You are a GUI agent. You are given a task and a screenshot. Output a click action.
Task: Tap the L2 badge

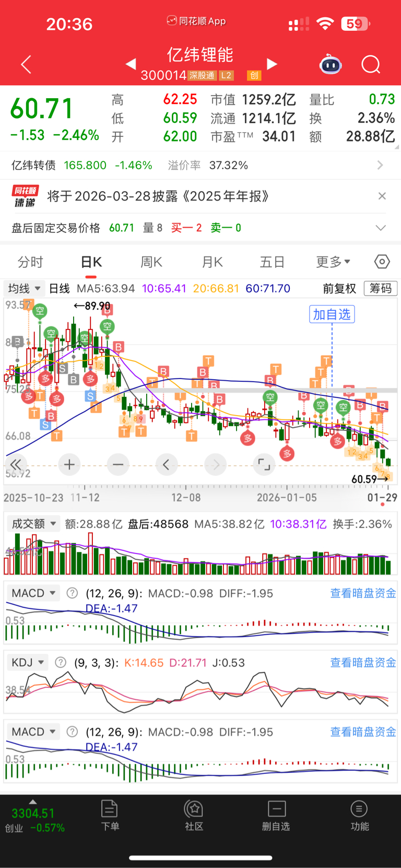(x=226, y=75)
